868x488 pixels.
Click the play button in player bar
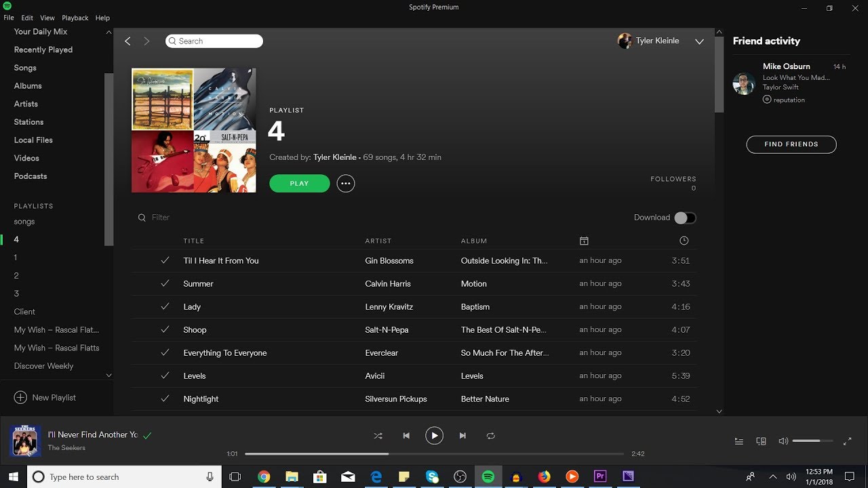434,436
